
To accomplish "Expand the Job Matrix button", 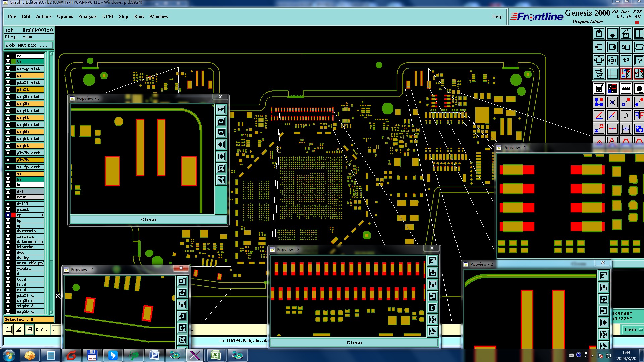I will (x=29, y=45).
